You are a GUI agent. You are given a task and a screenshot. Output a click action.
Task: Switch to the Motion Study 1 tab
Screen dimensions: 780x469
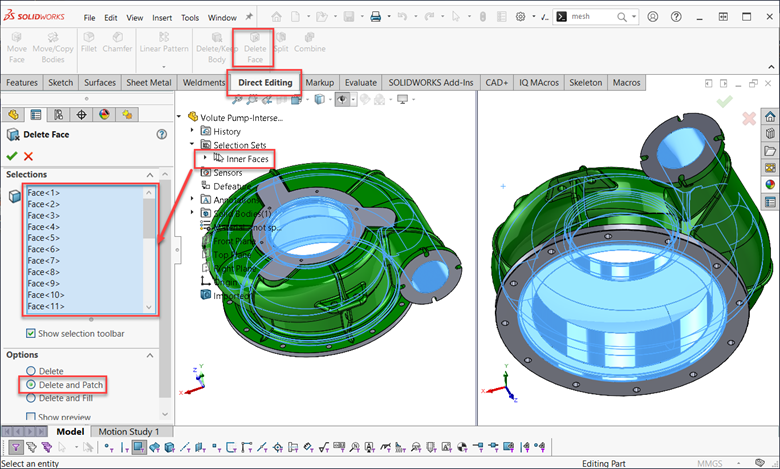pos(129,432)
